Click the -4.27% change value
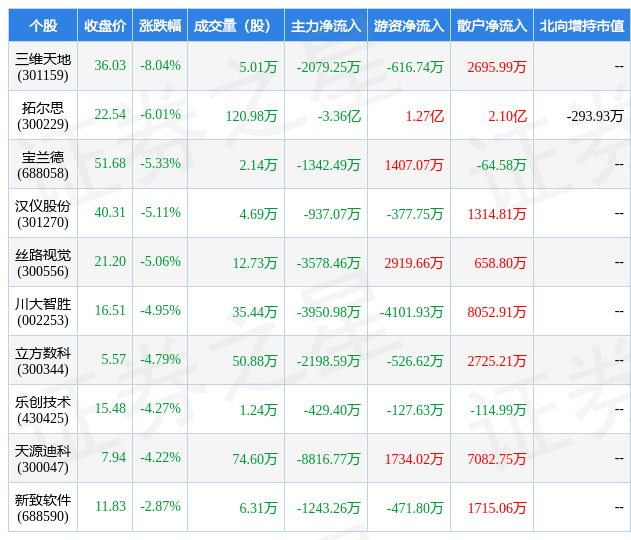This screenshot has width=631, height=540. click(160, 408)
